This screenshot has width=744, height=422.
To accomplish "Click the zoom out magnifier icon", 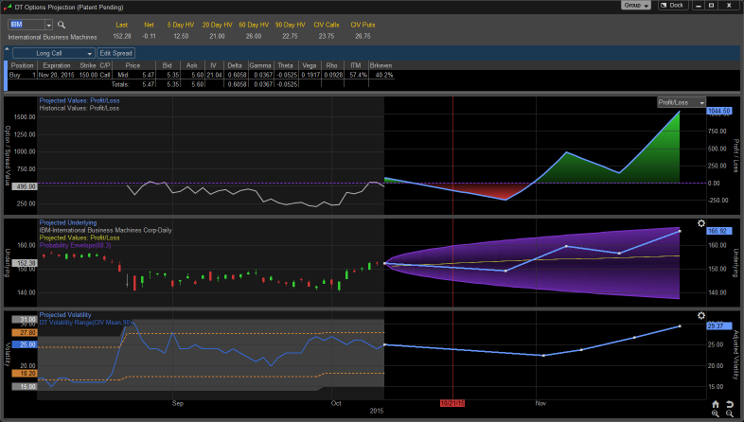I will 730,413.
